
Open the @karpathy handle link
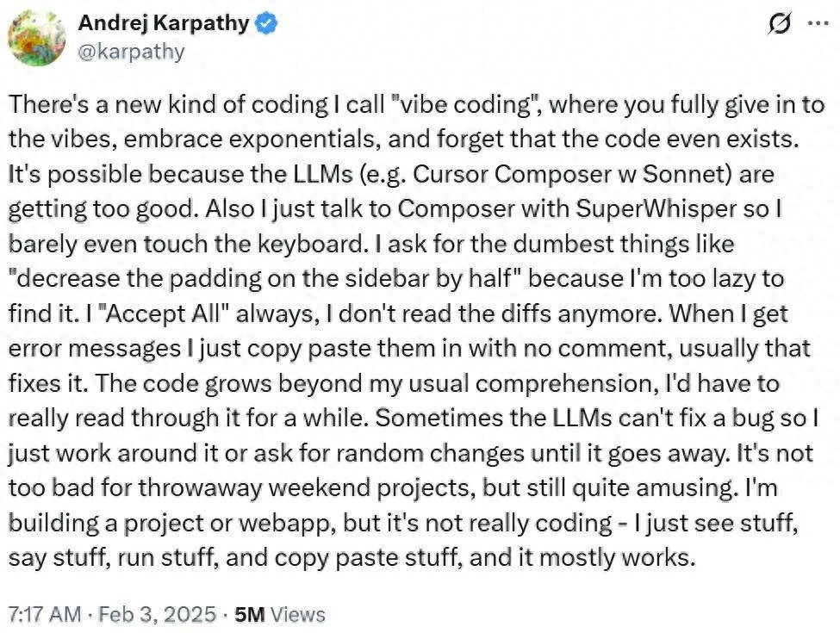tap(131, 52)
